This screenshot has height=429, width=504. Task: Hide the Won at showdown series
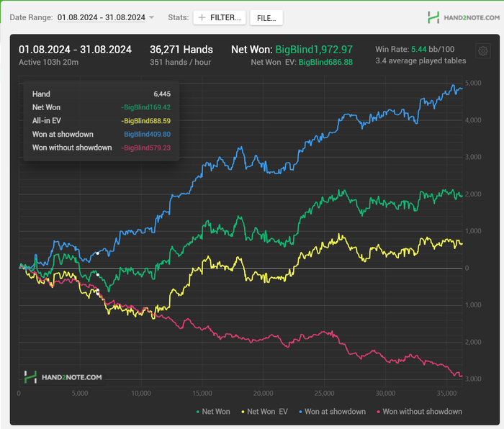point(331,412)
